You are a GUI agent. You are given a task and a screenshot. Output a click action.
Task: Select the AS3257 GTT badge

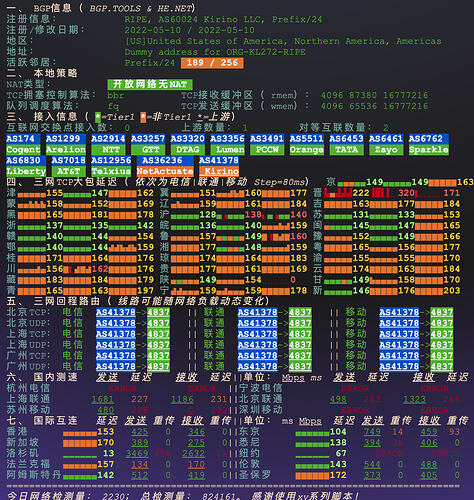point(148,144)
